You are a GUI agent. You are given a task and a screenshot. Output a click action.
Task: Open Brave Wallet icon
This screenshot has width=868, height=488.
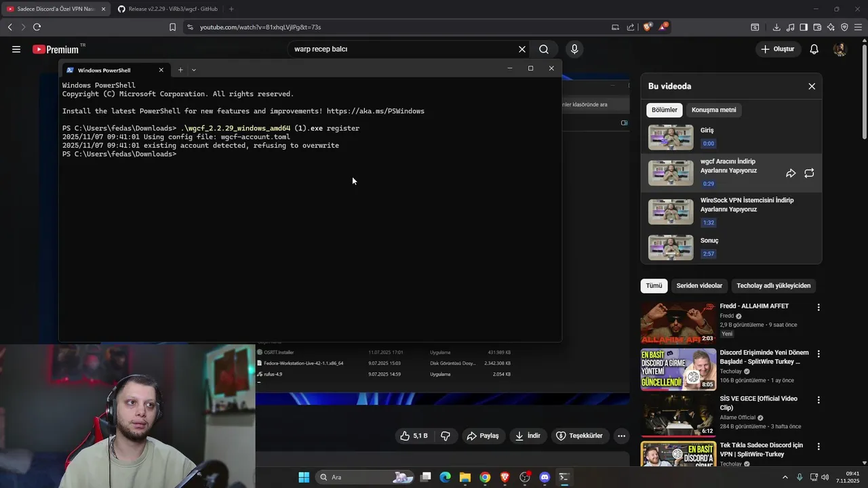[817, 27]
